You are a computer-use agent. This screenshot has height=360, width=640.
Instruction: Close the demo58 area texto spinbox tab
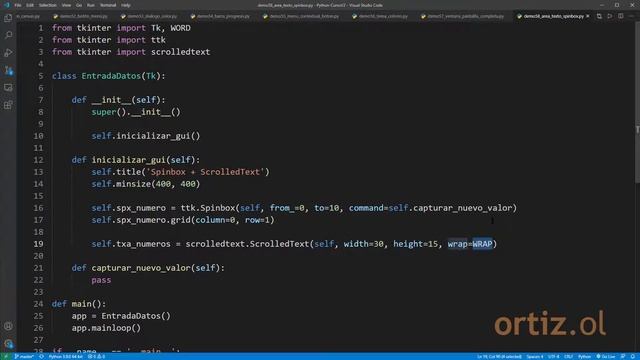[588, 16]
